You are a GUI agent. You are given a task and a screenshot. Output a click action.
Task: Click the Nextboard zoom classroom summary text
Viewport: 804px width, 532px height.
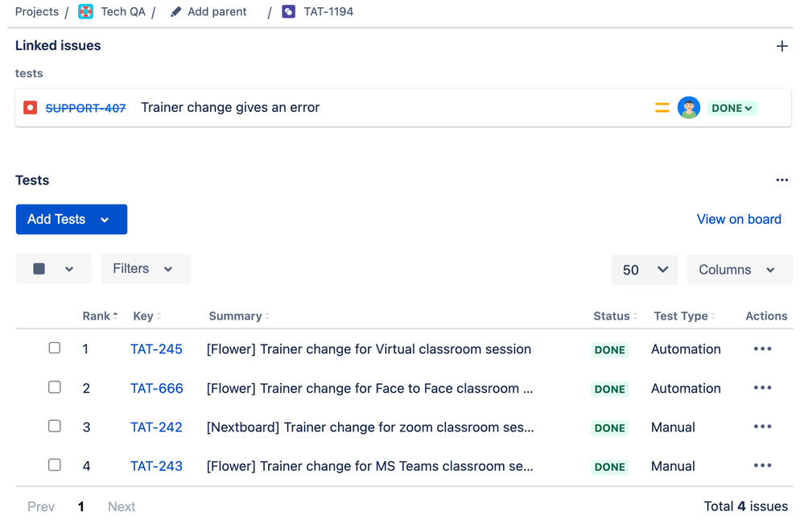pos(370,427)
